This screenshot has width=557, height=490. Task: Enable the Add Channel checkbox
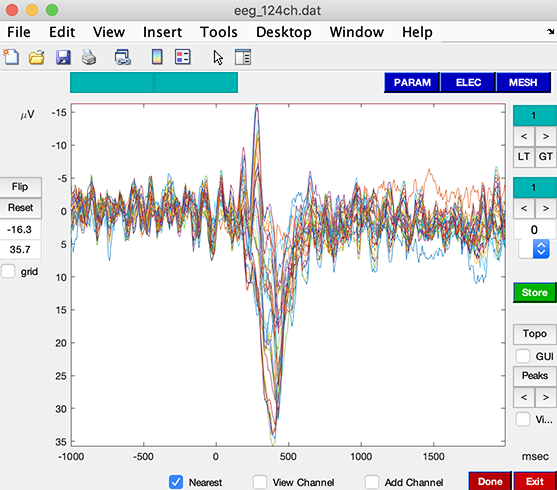(x=372, y=482)
